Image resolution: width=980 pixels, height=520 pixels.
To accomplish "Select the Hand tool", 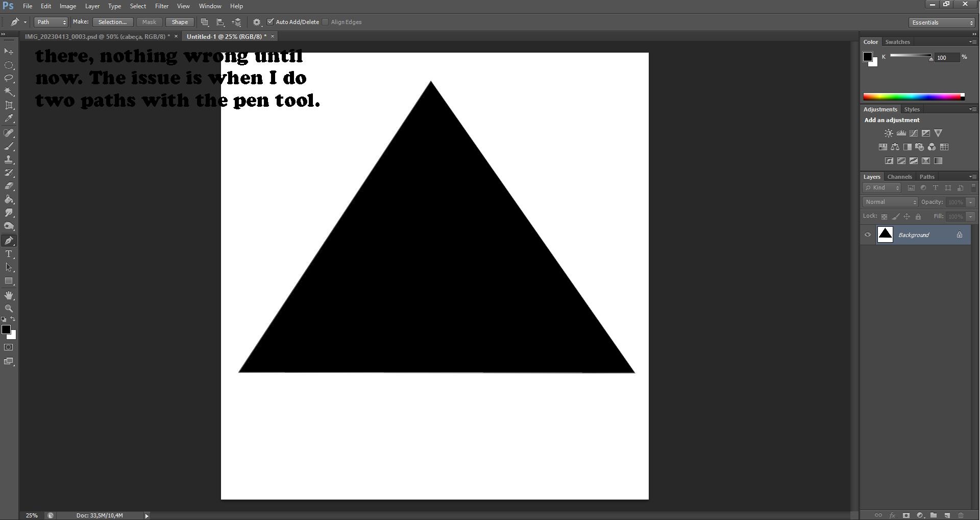I will [9, 295].
